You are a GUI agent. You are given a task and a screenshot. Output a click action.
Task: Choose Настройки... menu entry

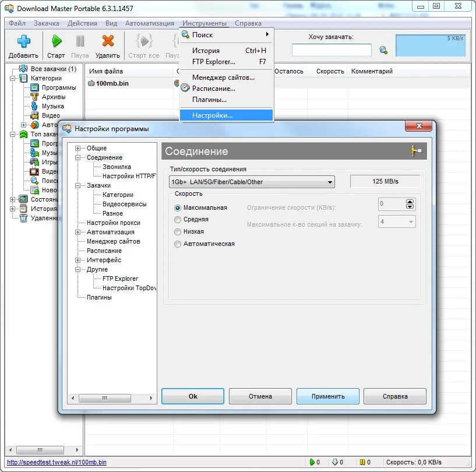tap(227, 115)
